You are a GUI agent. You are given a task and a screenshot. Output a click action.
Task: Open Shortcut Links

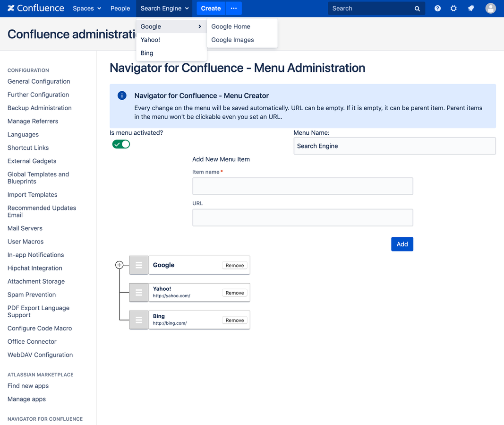[28, 147]
